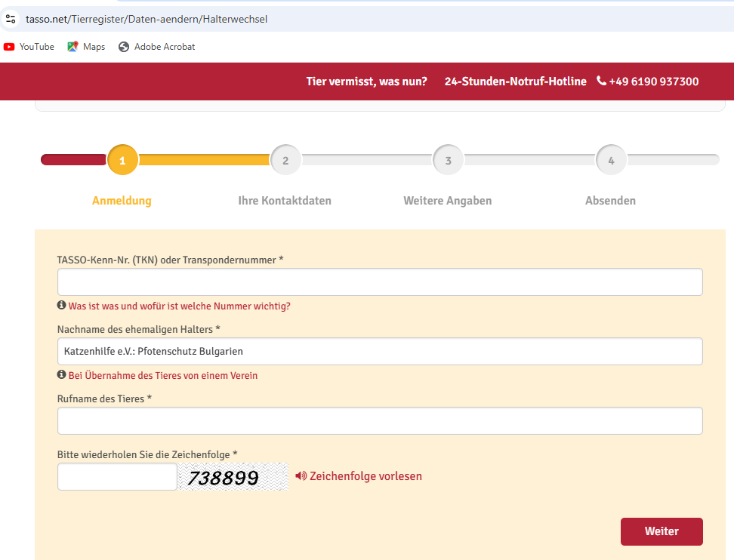Open the Maps bookmark

pyautogui.click(x=86, y=47)
